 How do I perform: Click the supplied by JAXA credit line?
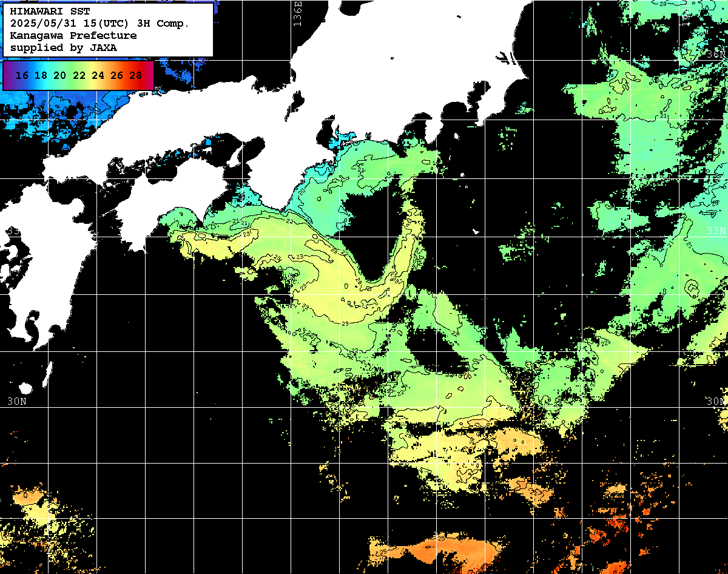(64, 47)
